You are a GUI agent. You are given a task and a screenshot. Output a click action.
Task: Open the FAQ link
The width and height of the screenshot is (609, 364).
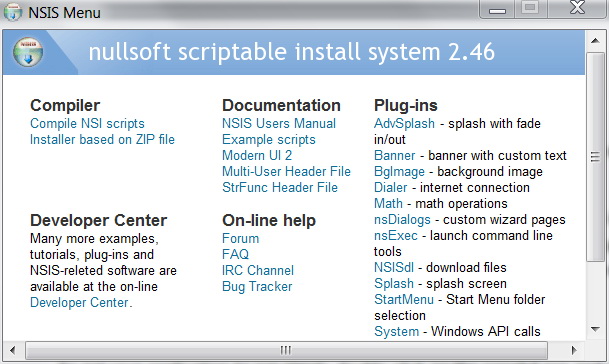click(x=235, y=254)
